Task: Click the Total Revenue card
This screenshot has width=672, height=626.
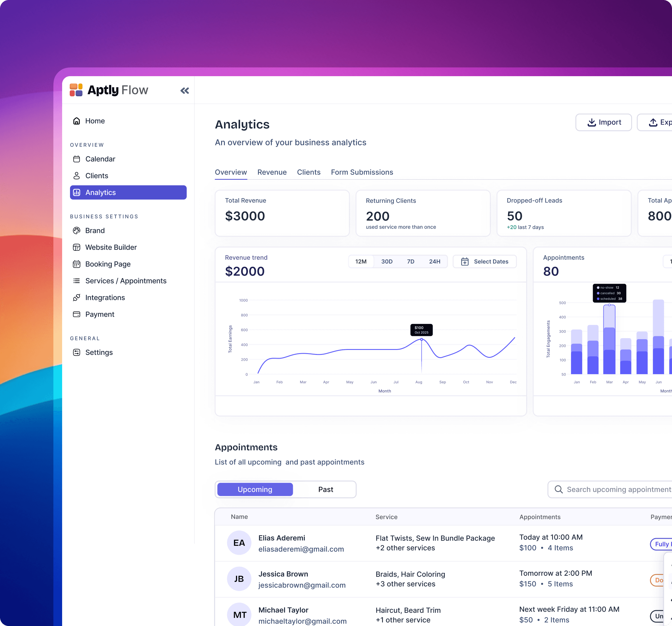Action: (x=282, y=213)
